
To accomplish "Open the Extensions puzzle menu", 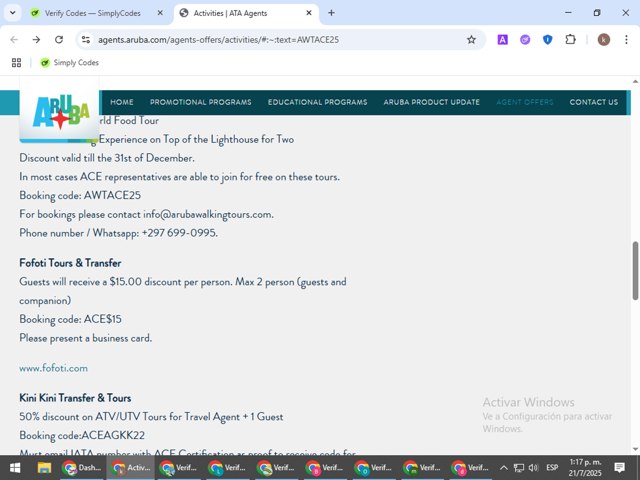I will [570, 40].
